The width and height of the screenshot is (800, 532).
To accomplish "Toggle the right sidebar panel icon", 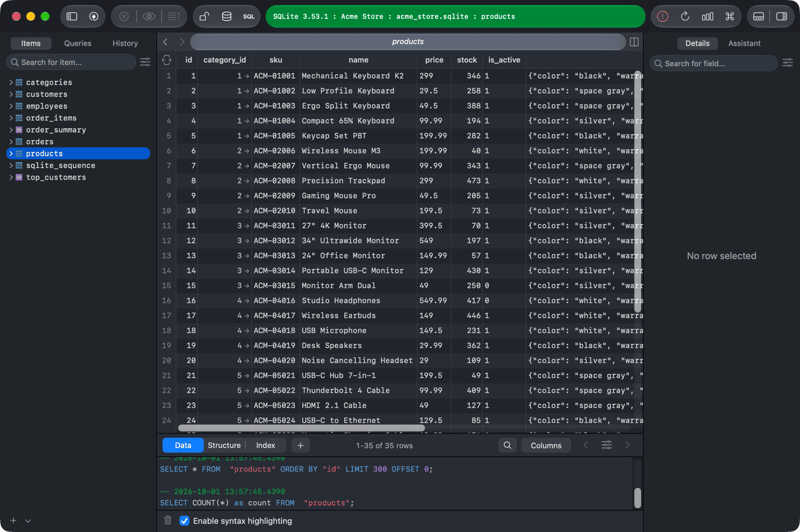I will pyautogui.click(x=781, y=16).
